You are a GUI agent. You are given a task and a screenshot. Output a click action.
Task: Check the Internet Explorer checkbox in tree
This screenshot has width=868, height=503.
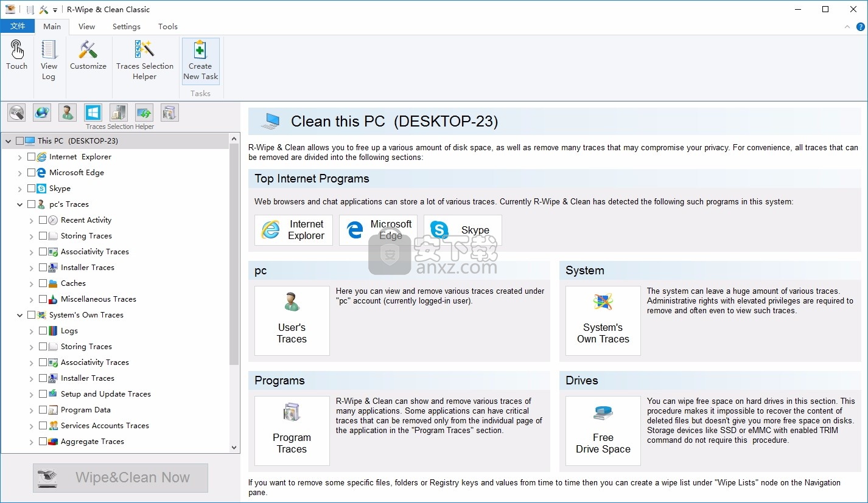tap(31, 157)
